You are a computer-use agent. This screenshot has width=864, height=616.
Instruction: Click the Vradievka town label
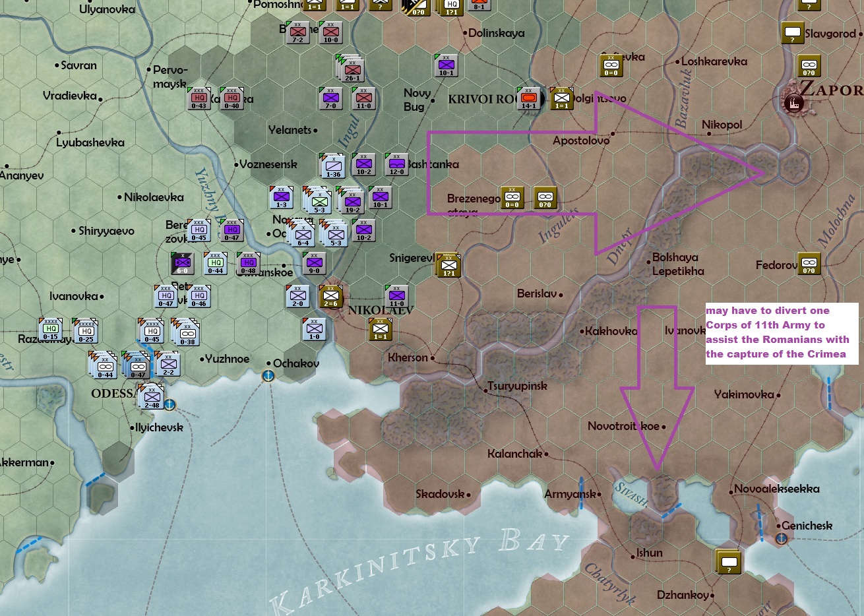[x=70, y=96]
